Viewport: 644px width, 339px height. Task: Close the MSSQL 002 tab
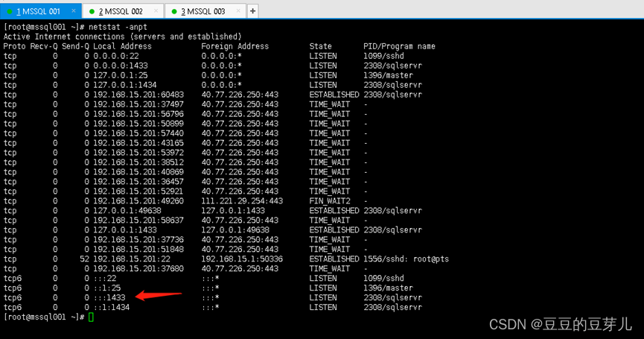click(x=156, y=11)
